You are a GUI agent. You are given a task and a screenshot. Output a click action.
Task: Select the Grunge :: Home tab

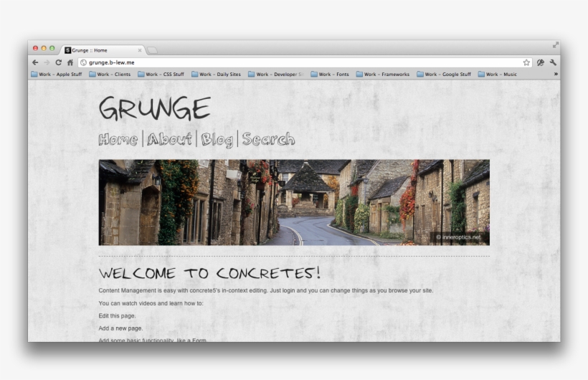[103, 50]
